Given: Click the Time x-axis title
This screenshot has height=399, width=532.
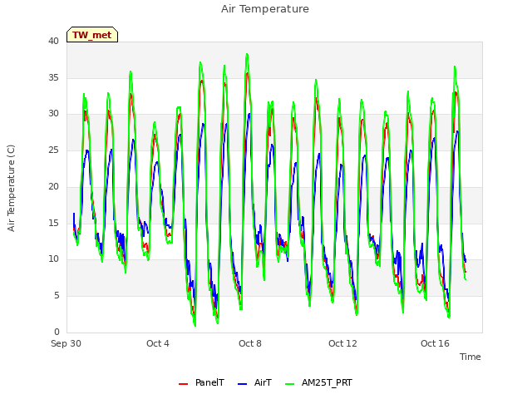Looking at the screenshot, I should pyautogui.click(x=470, y=357).
